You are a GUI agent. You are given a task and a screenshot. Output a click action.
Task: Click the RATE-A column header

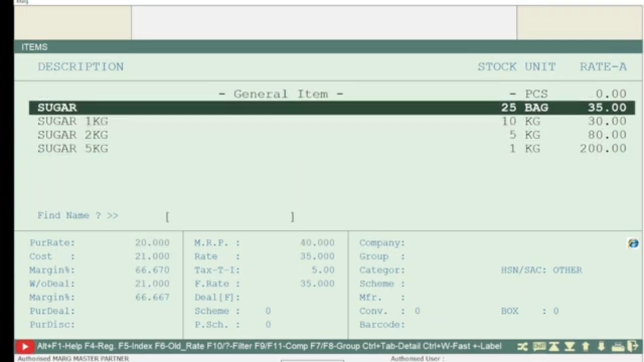[603, 67]
